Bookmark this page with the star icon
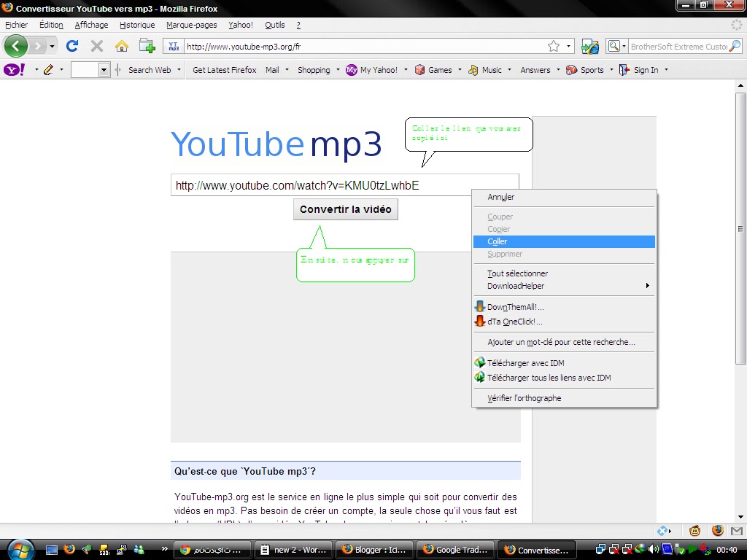This screenshot has height=560, width=747. click(553, 46)
